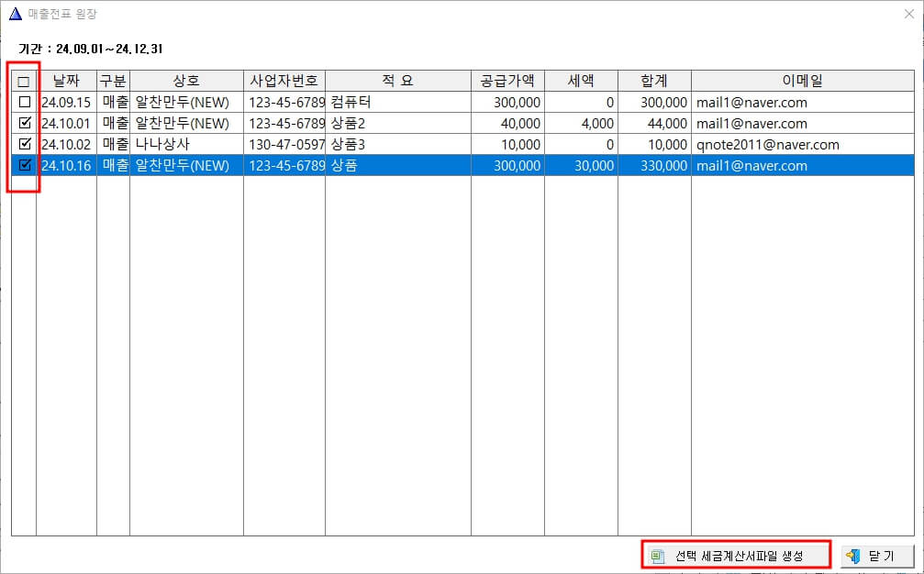Uncheck the box for the 24.10.16 row
This screenshot has width=924, height=574.
pyautogui.click(x=25, y=165)
